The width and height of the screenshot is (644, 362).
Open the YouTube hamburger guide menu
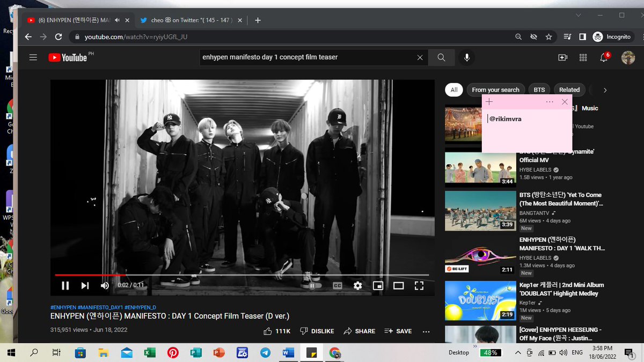pos(33,57)
